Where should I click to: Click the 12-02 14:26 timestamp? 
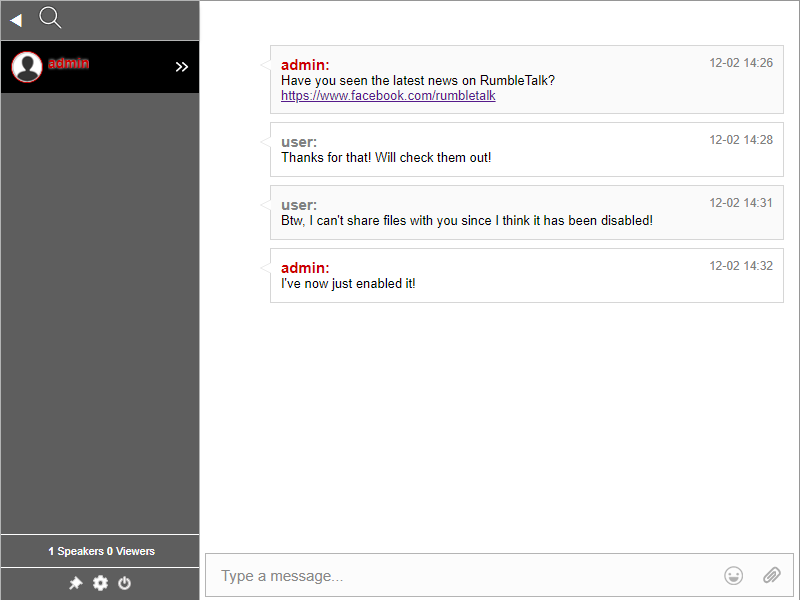pyautogui.click(x=741, y=63)
